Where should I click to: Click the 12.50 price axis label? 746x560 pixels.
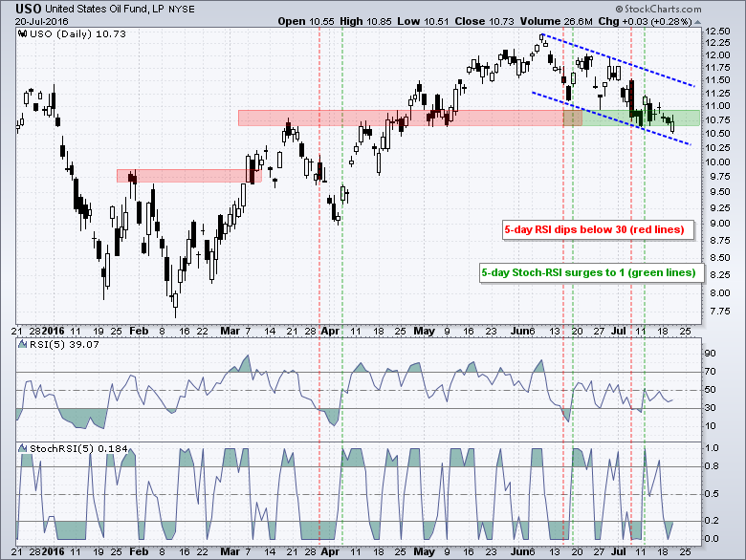point(717,32)
